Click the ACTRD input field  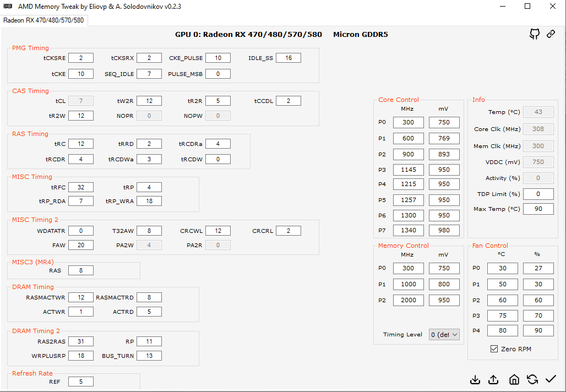149,312
